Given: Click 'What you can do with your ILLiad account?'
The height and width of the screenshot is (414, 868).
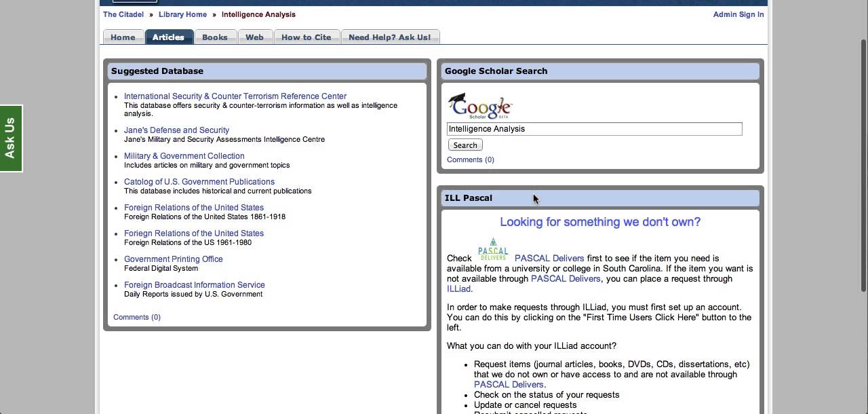Looking at the screenshot, I should pos(532,345).
